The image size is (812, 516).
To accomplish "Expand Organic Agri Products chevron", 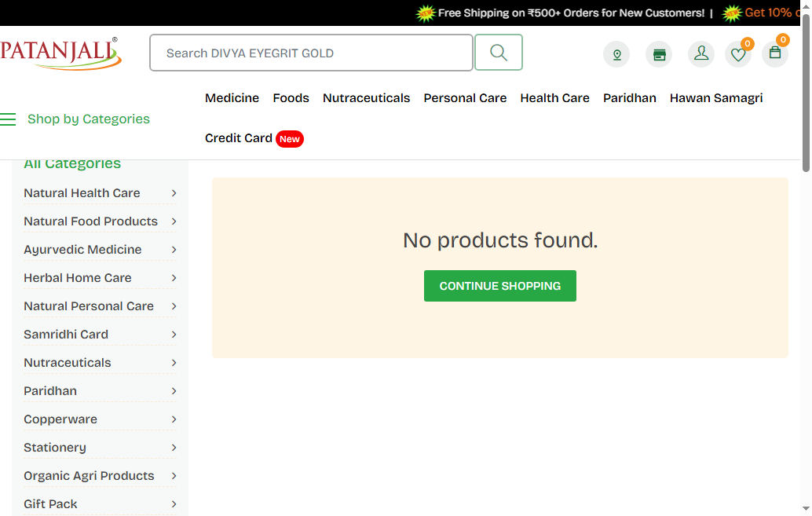I will pyautogui.click(x=174, y=476).
